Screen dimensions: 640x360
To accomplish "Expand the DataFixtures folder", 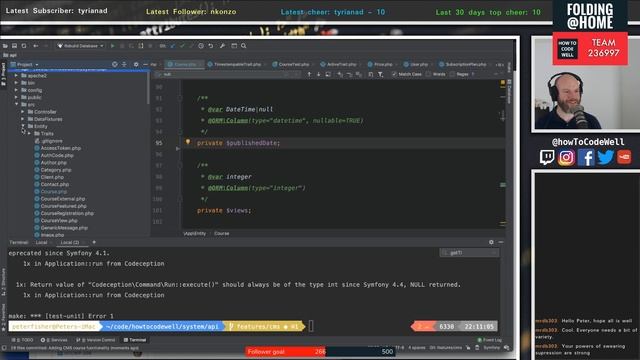I will (x=22, y=119).
